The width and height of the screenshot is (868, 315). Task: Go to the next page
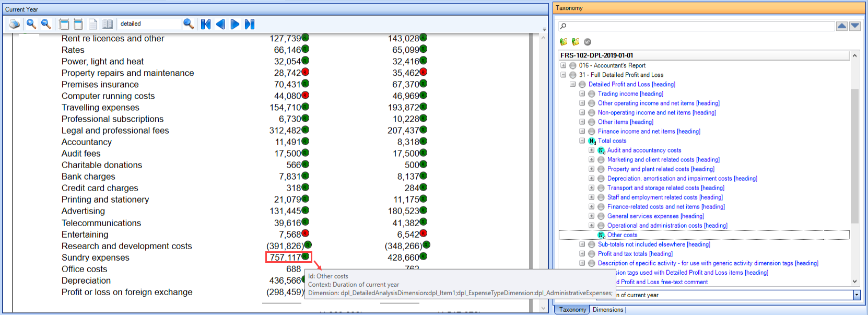[235, 24]
